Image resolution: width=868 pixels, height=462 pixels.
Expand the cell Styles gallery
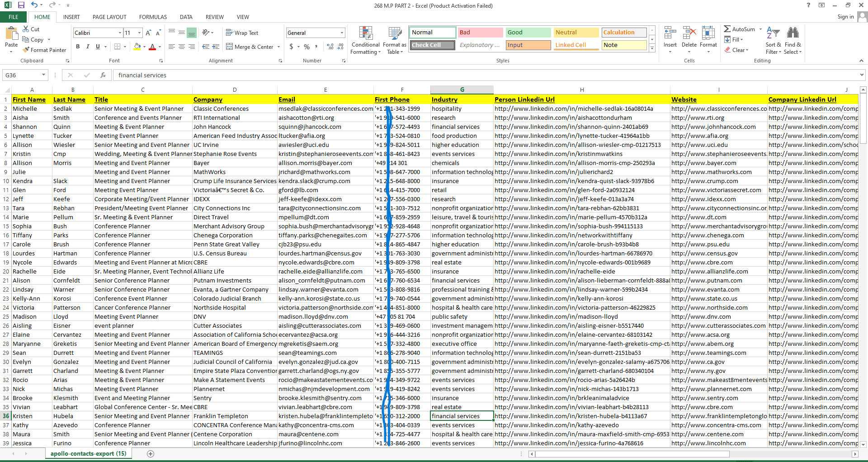click(x=652, y=48)
